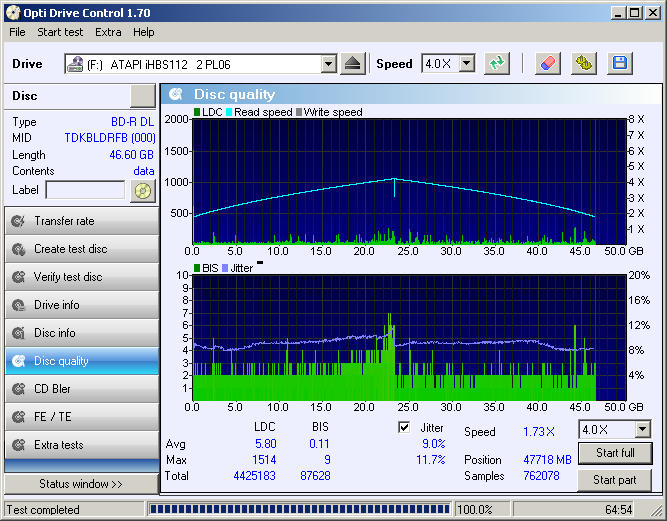Click the MID value TDKBLDRFB (000)
Screen dimensions: 667x521
[110, 138]
